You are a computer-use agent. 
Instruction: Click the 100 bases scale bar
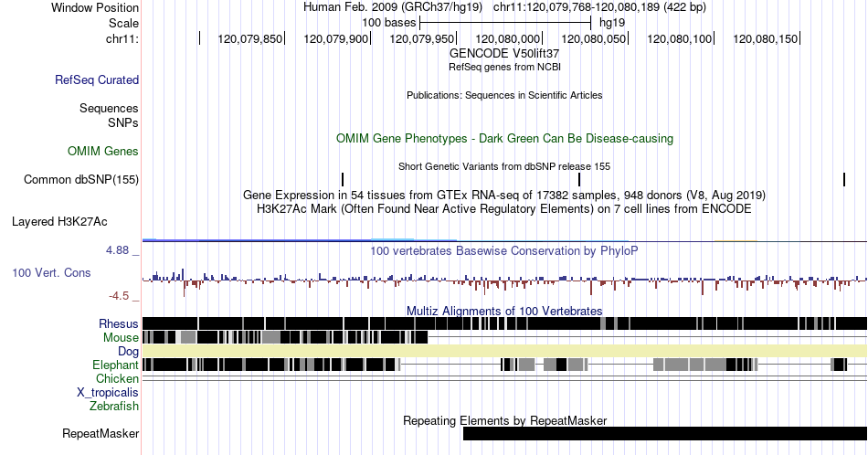pyautogui.click(x=505, y=23)
